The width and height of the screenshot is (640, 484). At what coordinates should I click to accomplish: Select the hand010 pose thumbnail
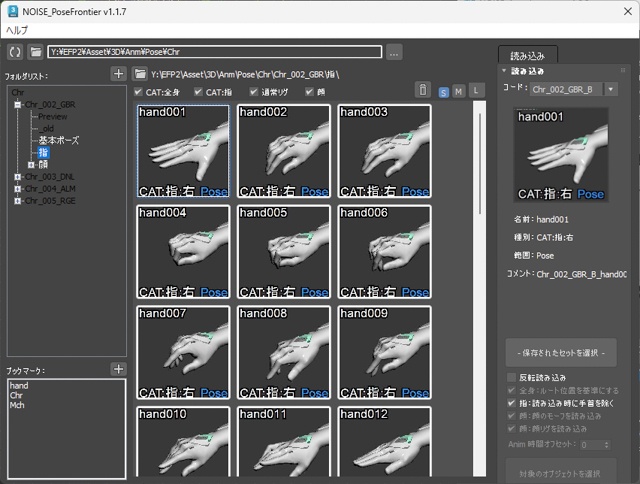coord(183,442)
